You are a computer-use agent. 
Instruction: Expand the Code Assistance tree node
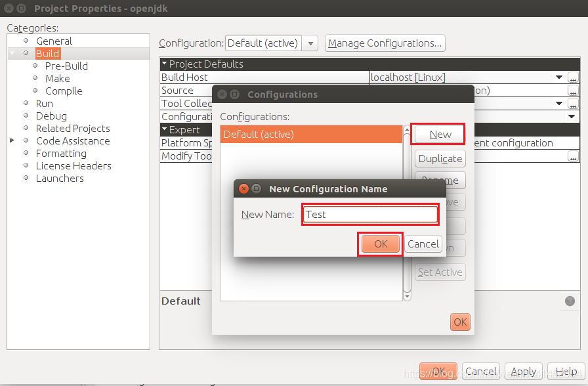pos(12,140)
